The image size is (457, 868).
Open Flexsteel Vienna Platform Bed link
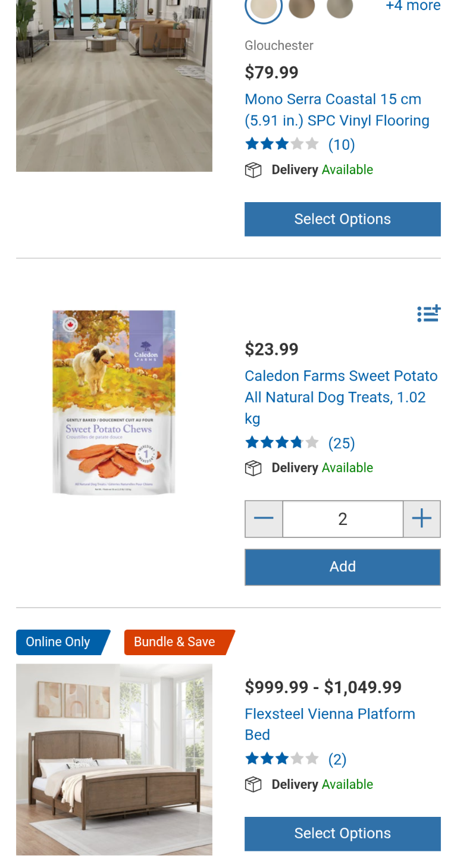pos(330,724)
